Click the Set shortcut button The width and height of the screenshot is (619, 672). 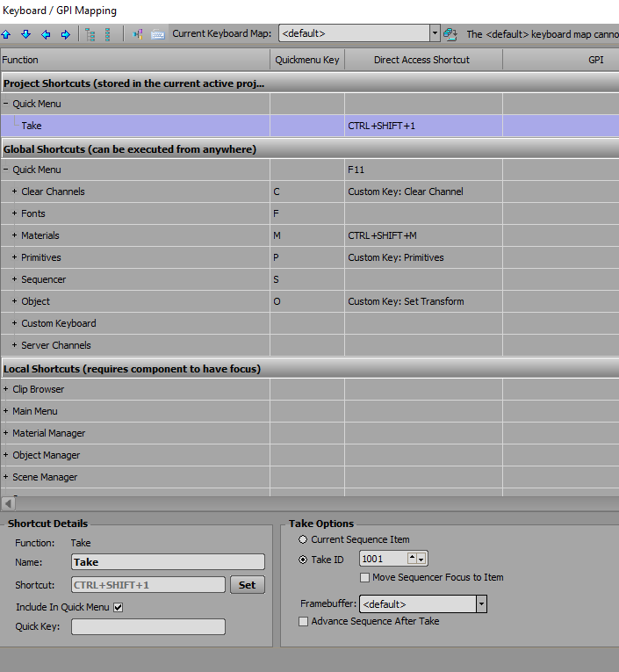click(248, 585)
